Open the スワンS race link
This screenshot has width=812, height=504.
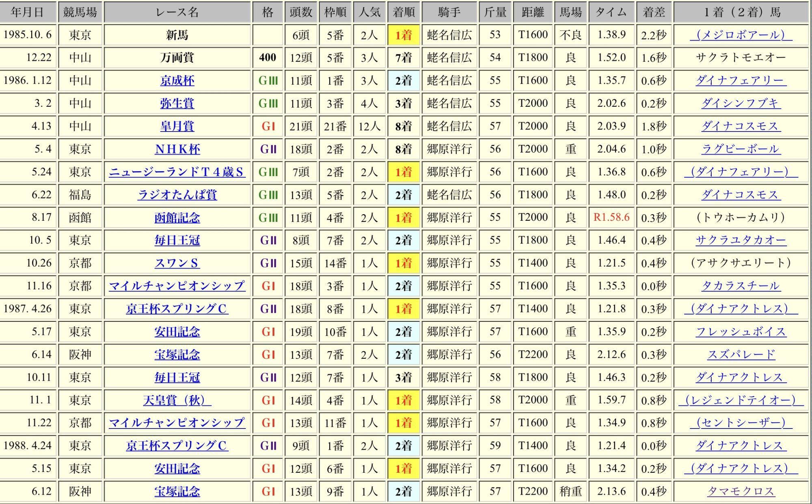(x=177, y=263)
